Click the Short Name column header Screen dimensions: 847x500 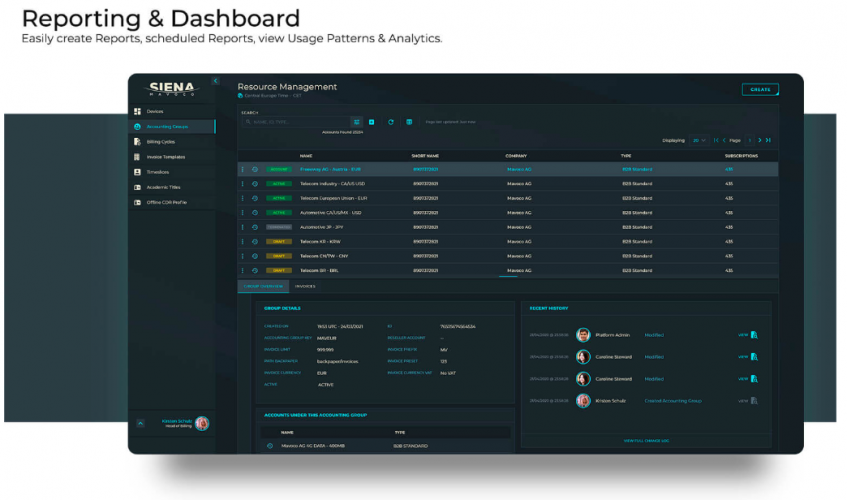pyautogui.click(x=425, y=156)
